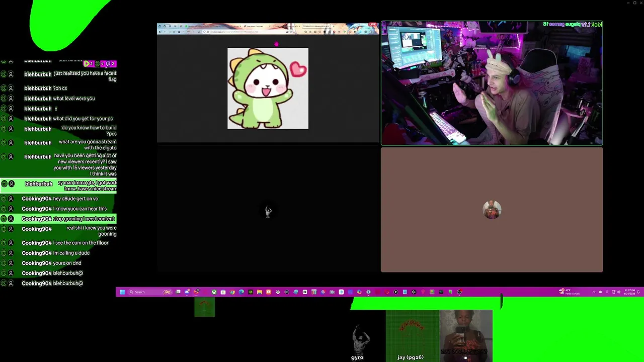
Task: Click chat message "i know yuou can hear this"
Action: tap(80, 209)
